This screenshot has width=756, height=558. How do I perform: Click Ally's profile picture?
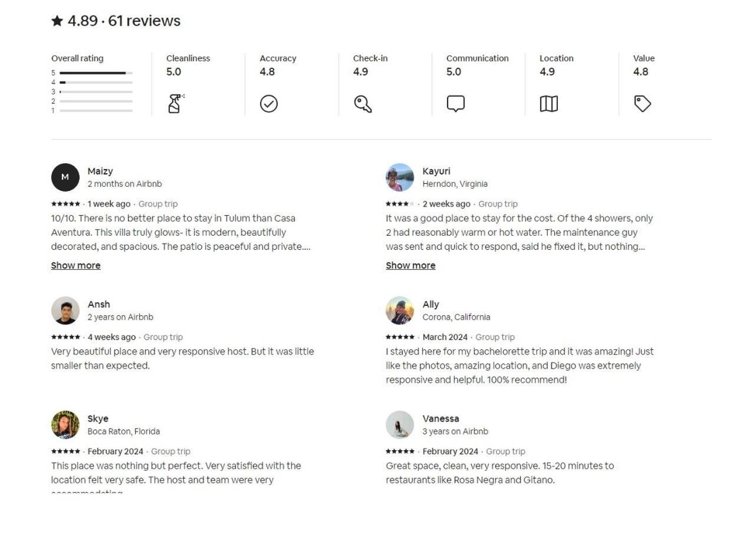click(x=400, y=311)
